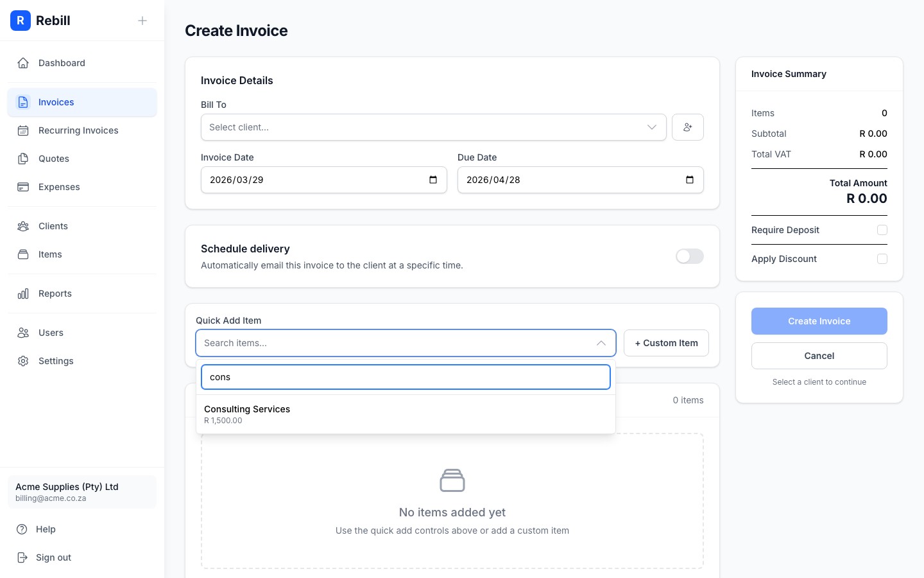Select the Dashboard home icon
The height and width of the screenshot is (578, 924).
[23, 62]
